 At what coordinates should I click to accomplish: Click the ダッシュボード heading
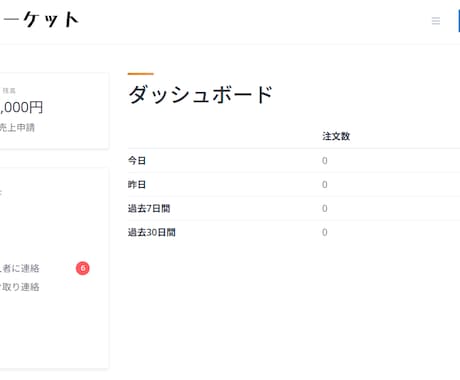click(x=201, y=95)
